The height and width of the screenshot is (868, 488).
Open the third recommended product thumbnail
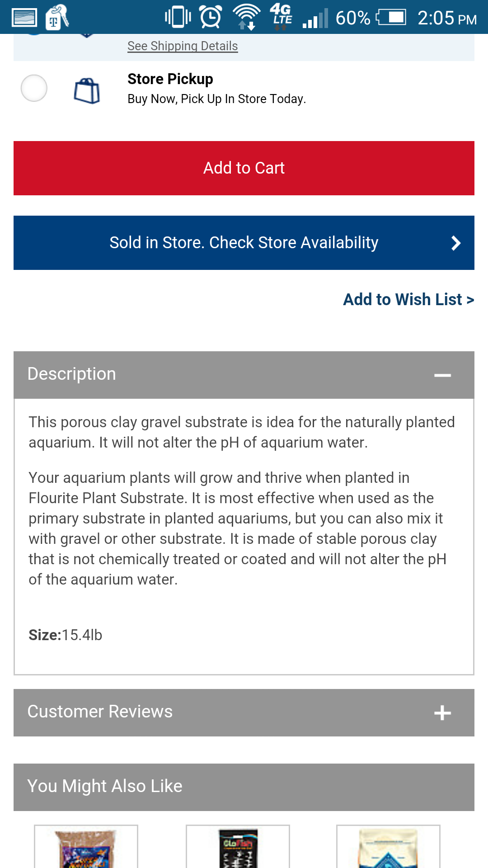(388, 846)
